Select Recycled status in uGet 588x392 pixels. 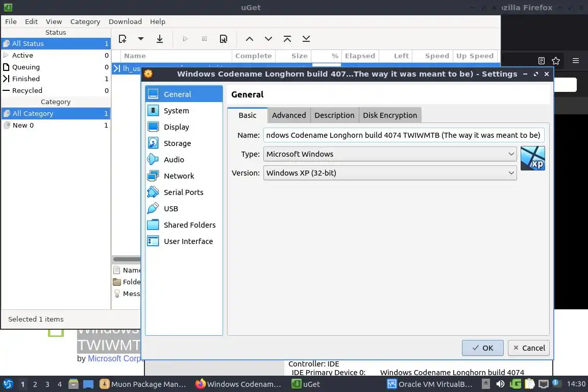pyautogui.click(x=56, y=90)
